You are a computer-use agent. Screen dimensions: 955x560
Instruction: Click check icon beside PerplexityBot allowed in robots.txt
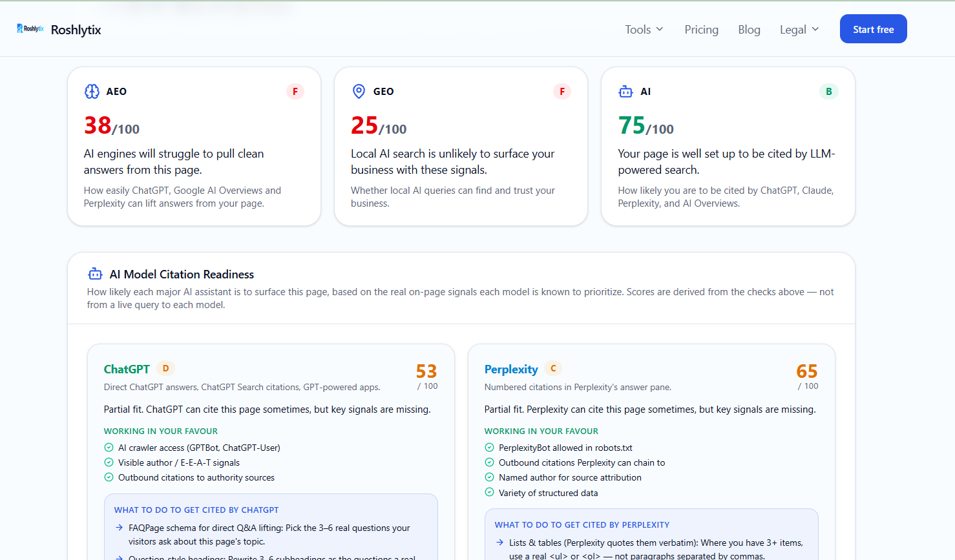[489, 448]
